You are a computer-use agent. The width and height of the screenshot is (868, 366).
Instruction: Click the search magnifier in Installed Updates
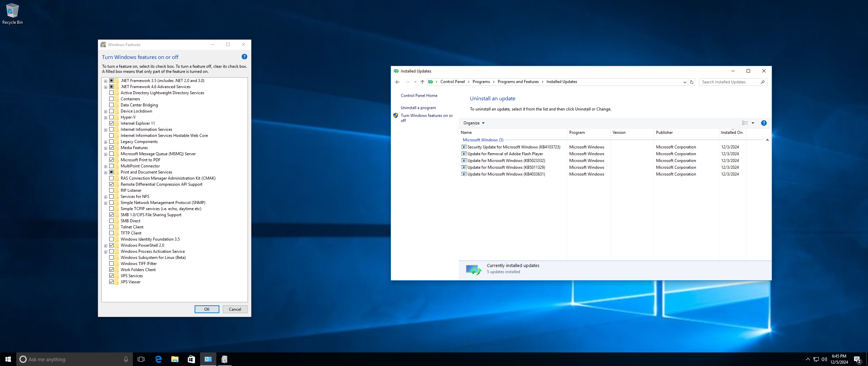coord(763,82)
